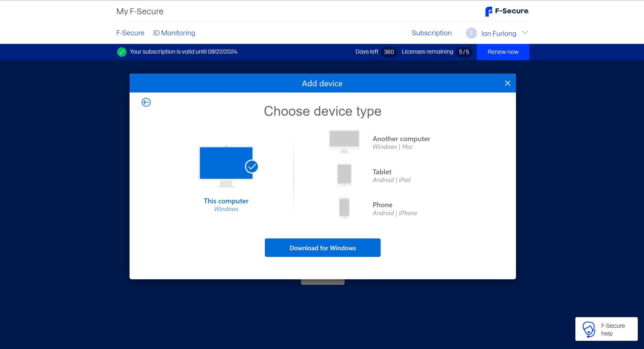The height and width of the screenshot is (349, 644).
Task: Open the F-Secure help agent icon
Action: pyautogui.click(x=589, y=329)
